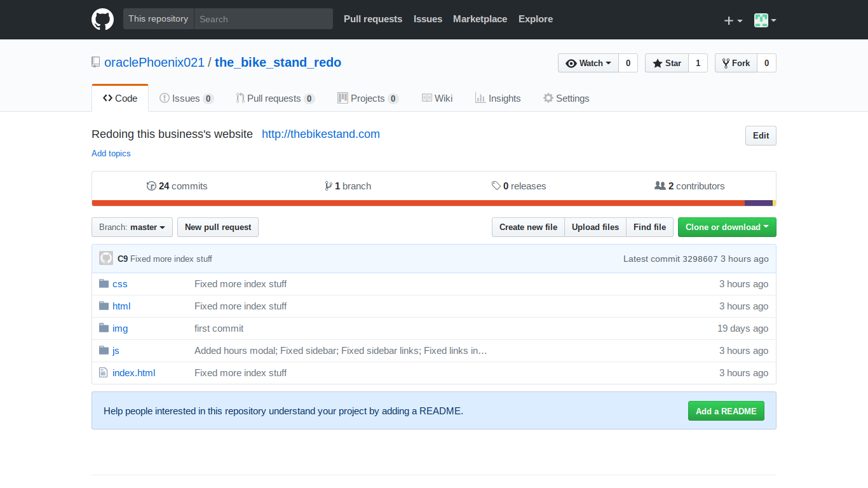Click the tag icon beside 0 releases
The width and height of the screenshot is (868, 488).
tap(496, 186)
